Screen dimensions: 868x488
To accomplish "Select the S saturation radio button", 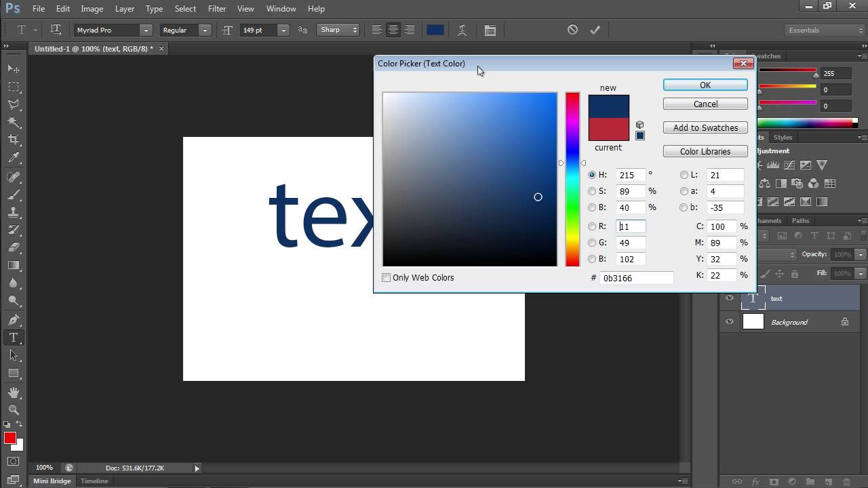I will (x=592, y=191).
